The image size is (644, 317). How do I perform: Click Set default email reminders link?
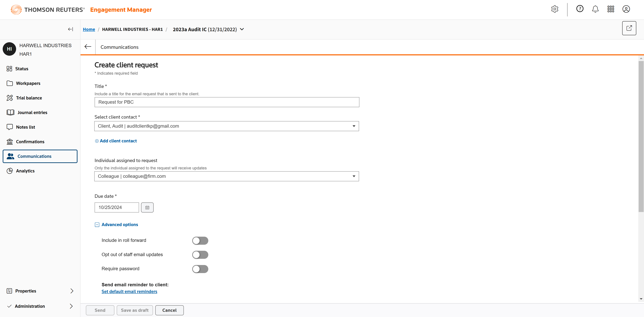click(x=129, y=292)
